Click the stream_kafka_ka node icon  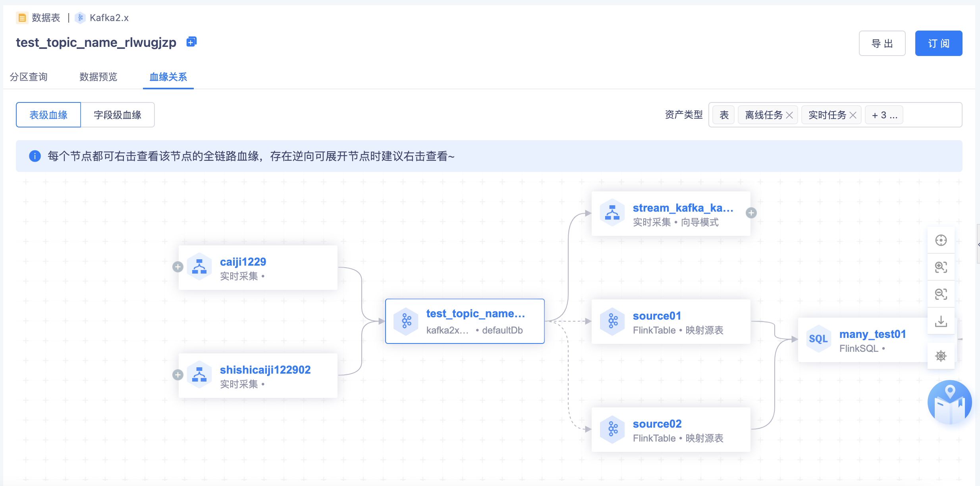[612, 213]
